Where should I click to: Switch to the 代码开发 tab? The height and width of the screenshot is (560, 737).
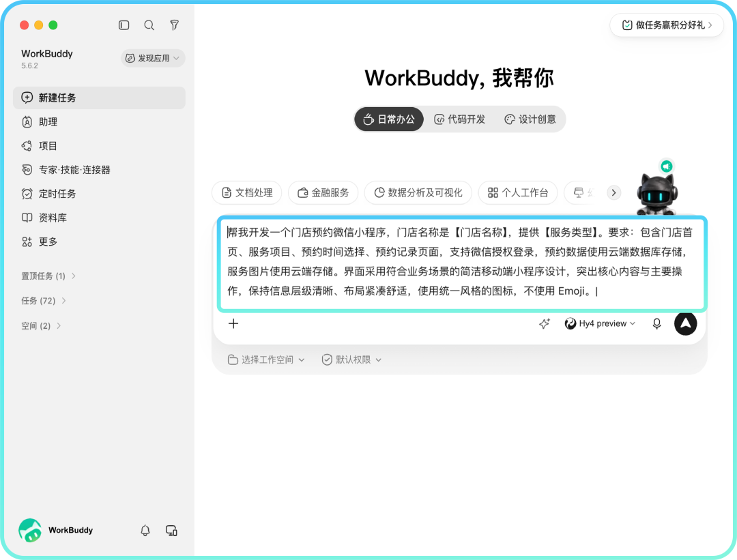coord(459,119)
